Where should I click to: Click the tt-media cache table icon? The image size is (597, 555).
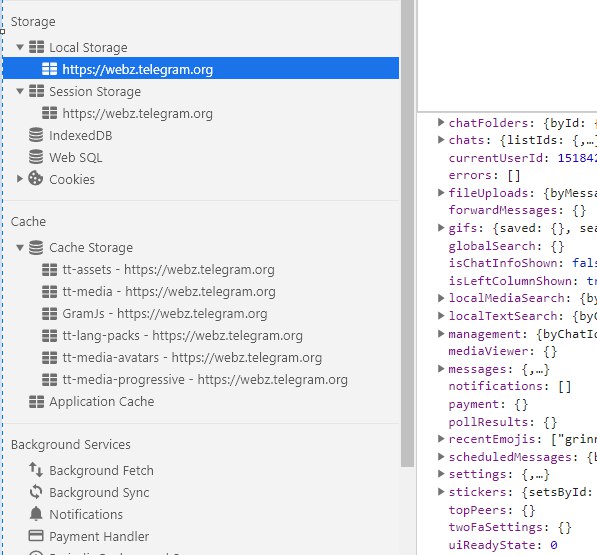49,292
